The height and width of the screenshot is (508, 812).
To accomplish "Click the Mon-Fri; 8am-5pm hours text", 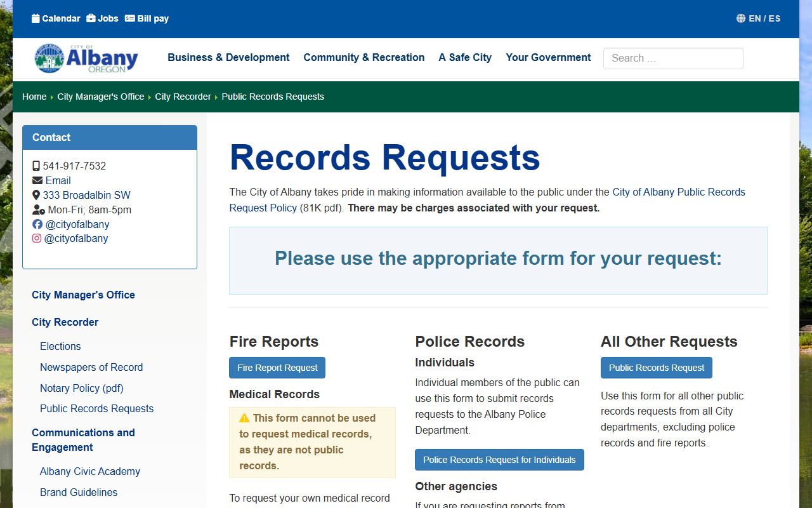I will coord(89,210).
